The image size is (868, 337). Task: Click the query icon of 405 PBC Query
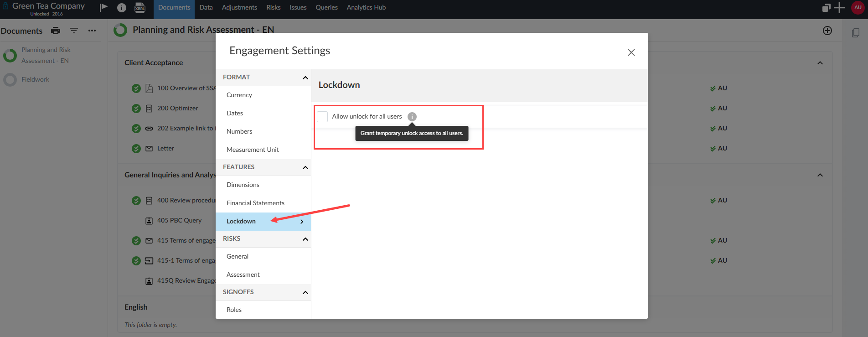coord(149,221)
